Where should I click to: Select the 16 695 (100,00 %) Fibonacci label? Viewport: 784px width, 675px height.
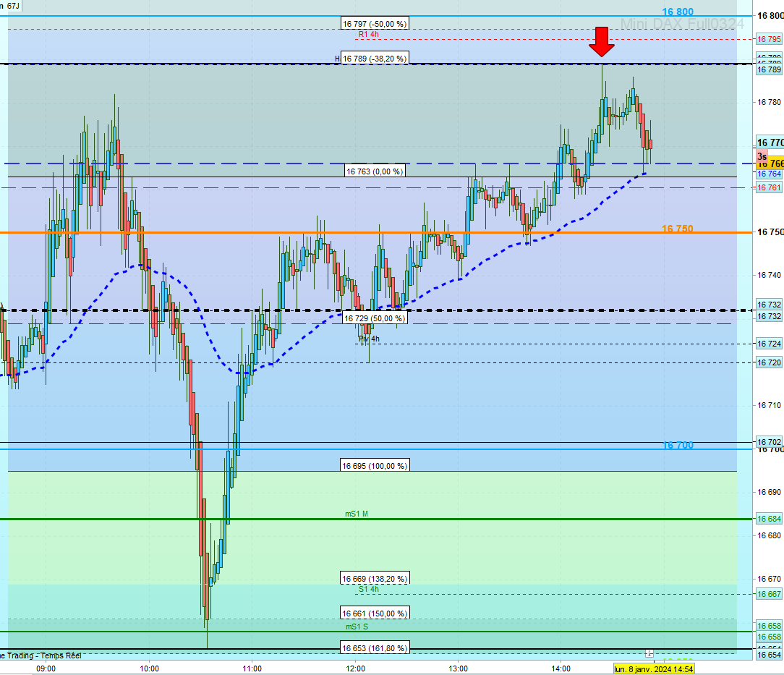pyautogui.click(x=375, y=465)
